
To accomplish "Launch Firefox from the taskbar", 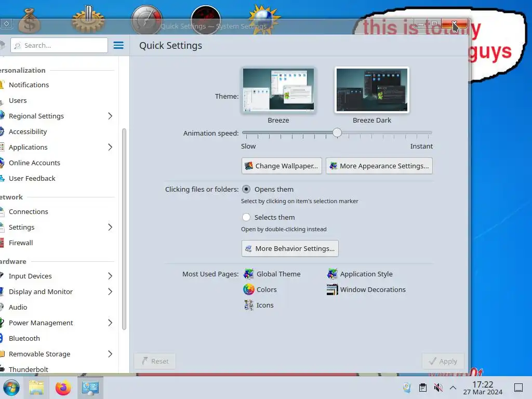I will click(63, 388).
